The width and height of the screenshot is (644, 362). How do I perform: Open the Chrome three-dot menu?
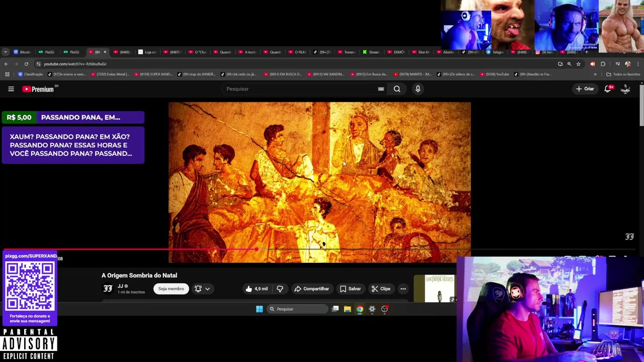click(638, 64)
